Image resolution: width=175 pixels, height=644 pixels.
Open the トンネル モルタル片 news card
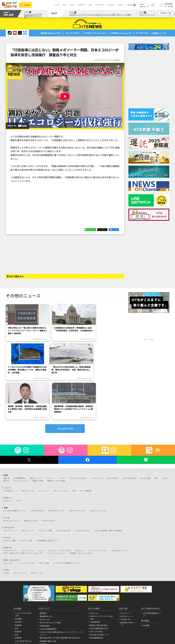tap(27, 362)
